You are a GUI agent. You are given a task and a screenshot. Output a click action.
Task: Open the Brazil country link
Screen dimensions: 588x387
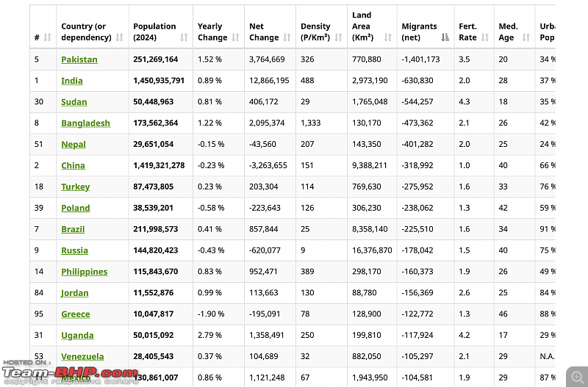(x=73, y=229)
